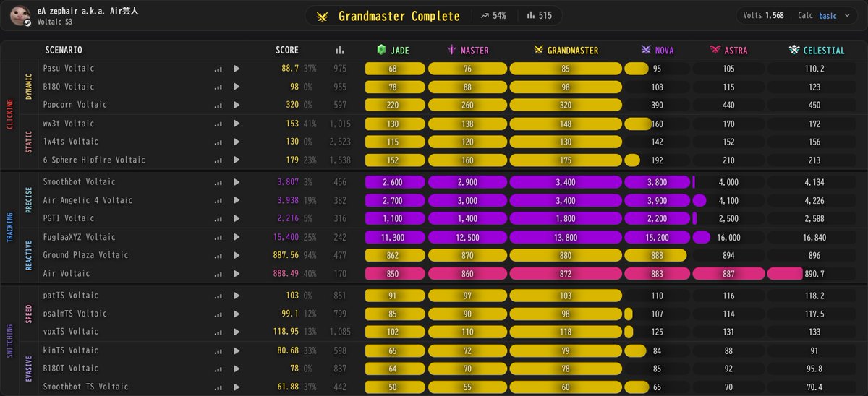Play the patTS Voltaic scenario
Screen dimensions: 868x396
236,296
